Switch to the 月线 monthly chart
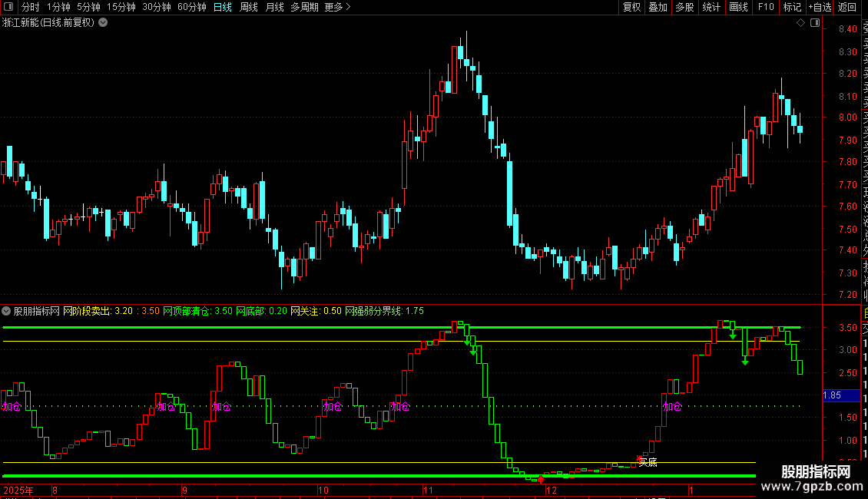 click(274, 7)
